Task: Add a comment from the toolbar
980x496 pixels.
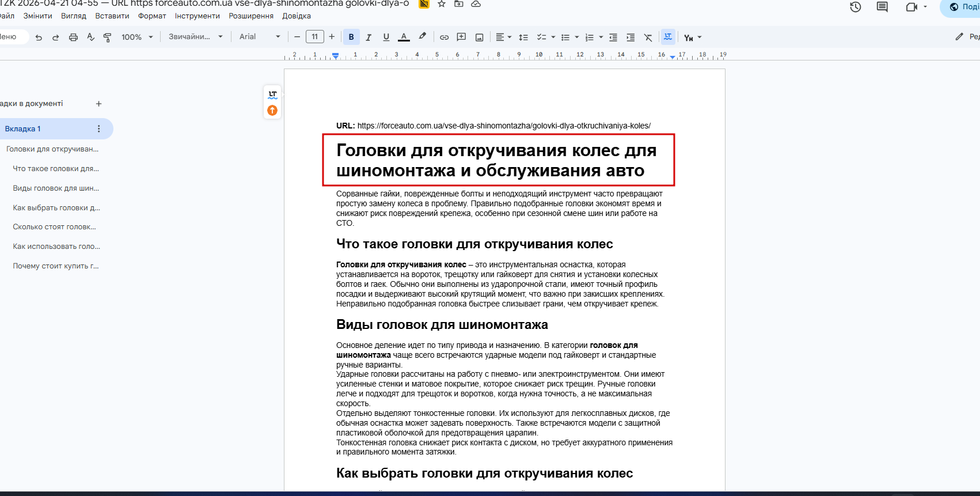Action: (461, 37)
